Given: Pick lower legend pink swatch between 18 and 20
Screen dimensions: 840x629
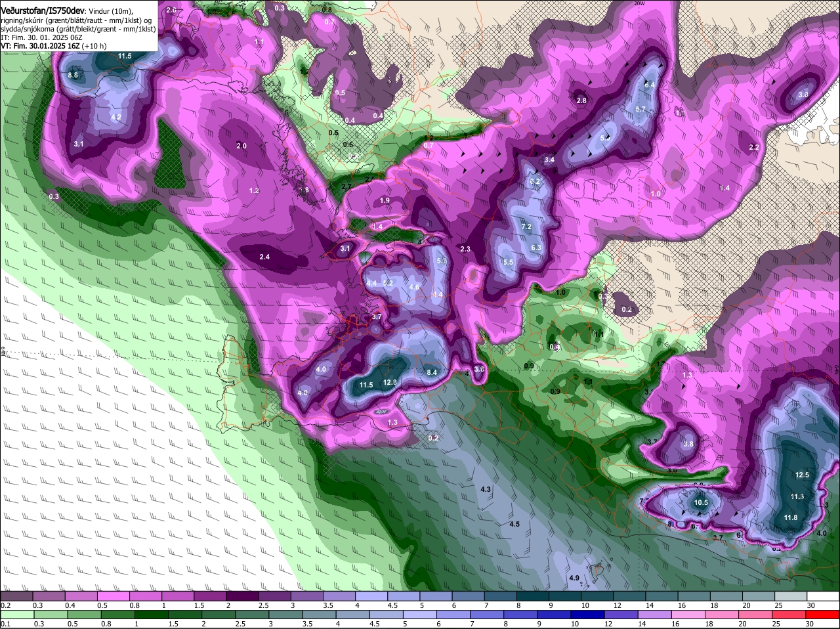Looking at the screenshot, I should pos(723,615).
